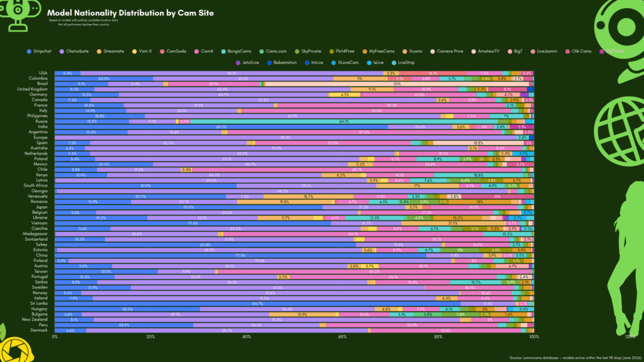Image resolution: width=644 pixels, height=362 pixels.
Task: Select the 'Hungary' row label
Action: tap(39, 309)
